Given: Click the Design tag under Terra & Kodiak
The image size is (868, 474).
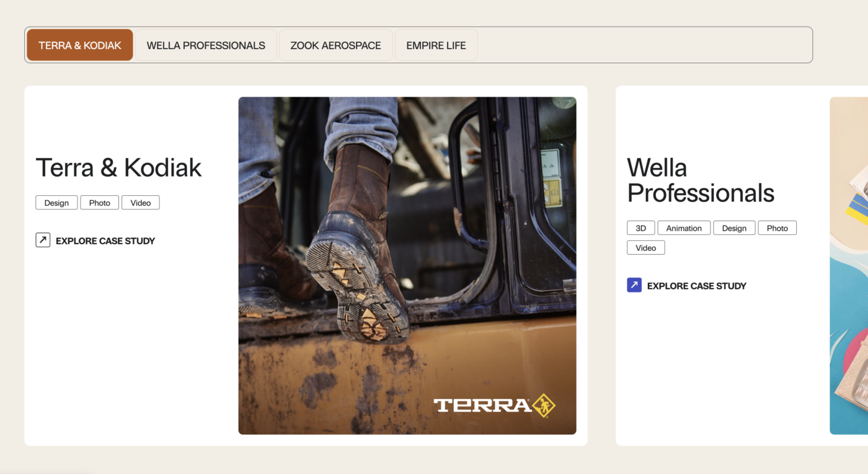Looking at the screenshot, I should (56, 203).
